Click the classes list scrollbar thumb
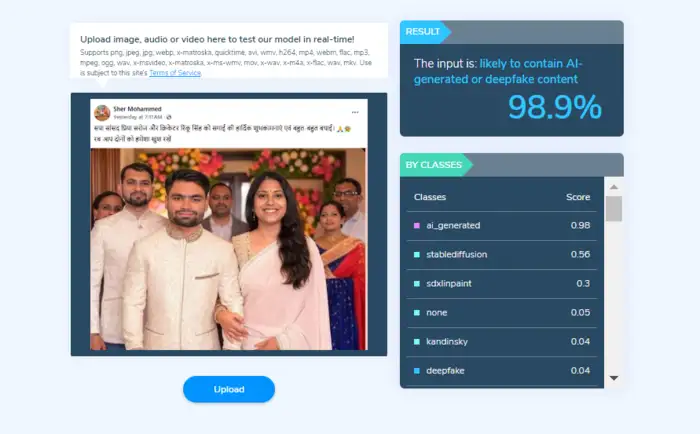Viewport: 700px width, 434px height. (614, 209)
